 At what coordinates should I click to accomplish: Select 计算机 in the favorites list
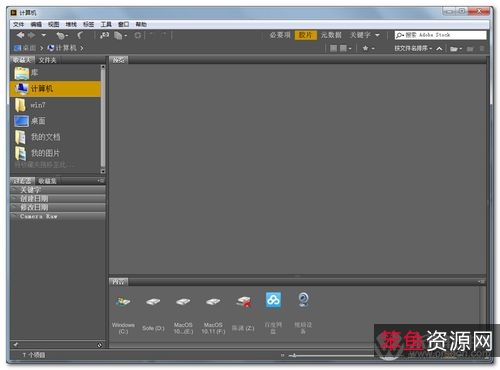[55, 89]
